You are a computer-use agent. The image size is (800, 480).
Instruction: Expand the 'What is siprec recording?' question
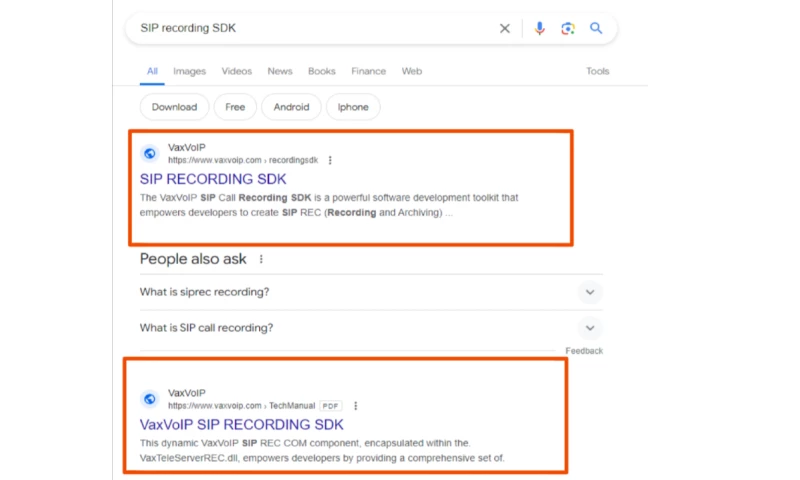[371, 292]
